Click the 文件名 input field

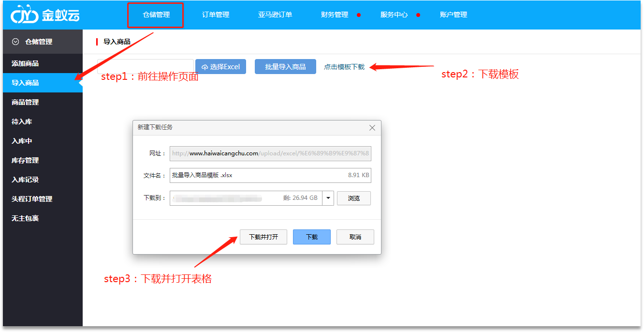256,175
